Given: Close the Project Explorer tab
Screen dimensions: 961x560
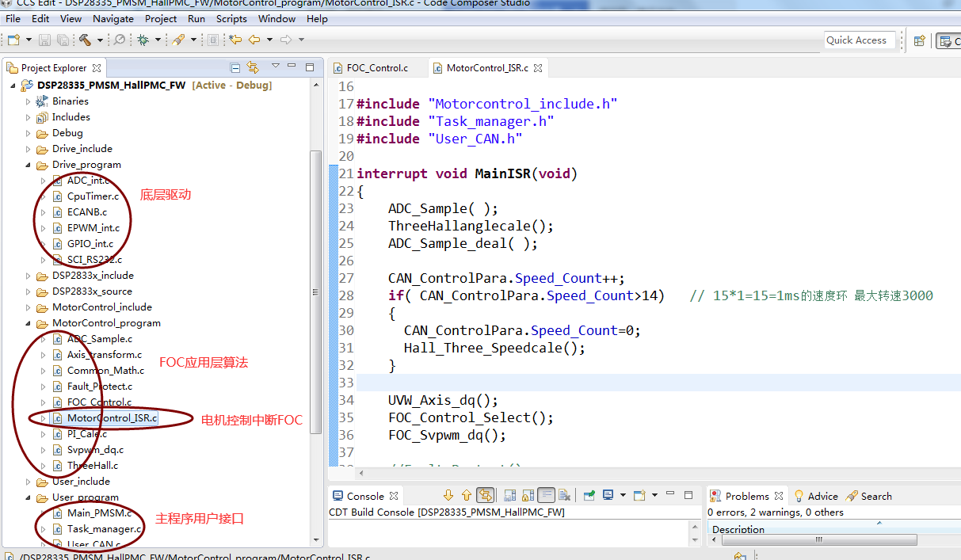Looking at the screenshot, I should (x=97, y=68).
